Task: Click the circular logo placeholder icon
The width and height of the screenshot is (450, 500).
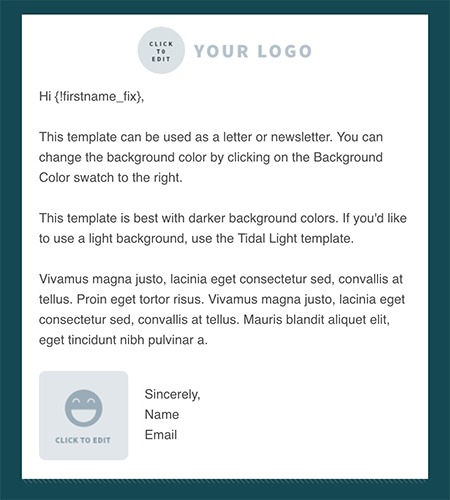Action: tap(161, 50)
